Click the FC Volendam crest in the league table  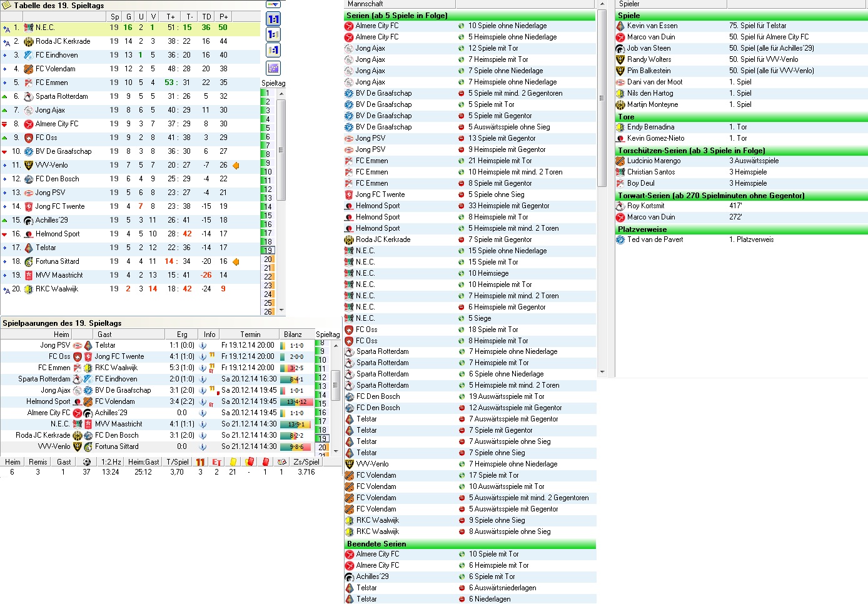point(28,69)
